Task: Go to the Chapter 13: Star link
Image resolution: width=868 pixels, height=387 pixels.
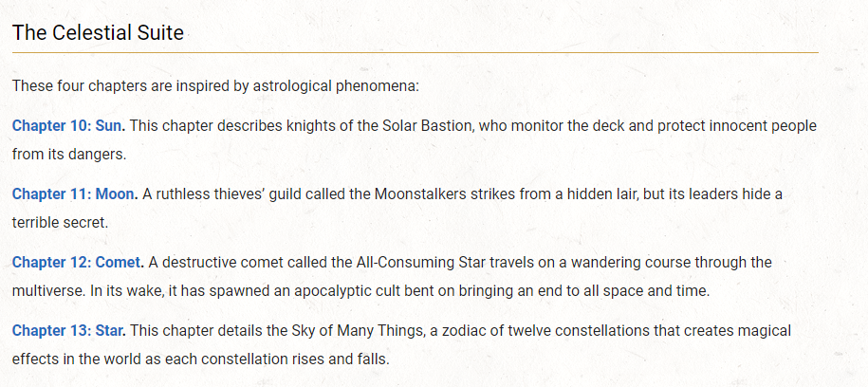Action: [68, 330]
